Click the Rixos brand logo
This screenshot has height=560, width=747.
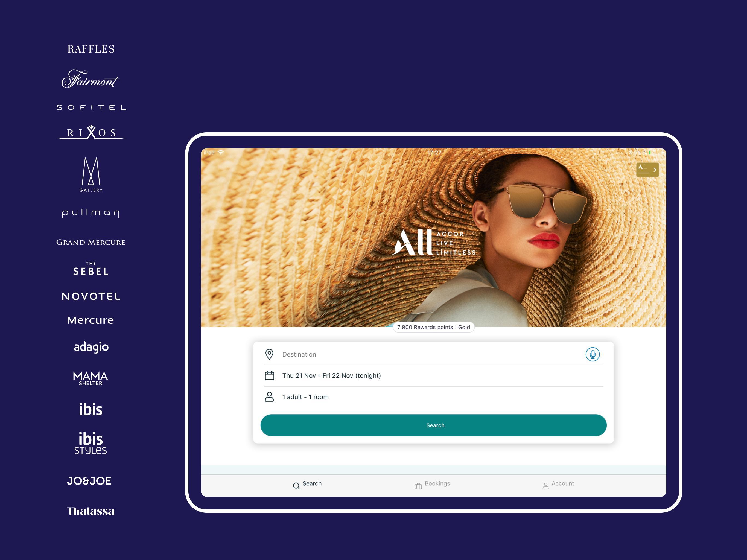click(91, 132)
